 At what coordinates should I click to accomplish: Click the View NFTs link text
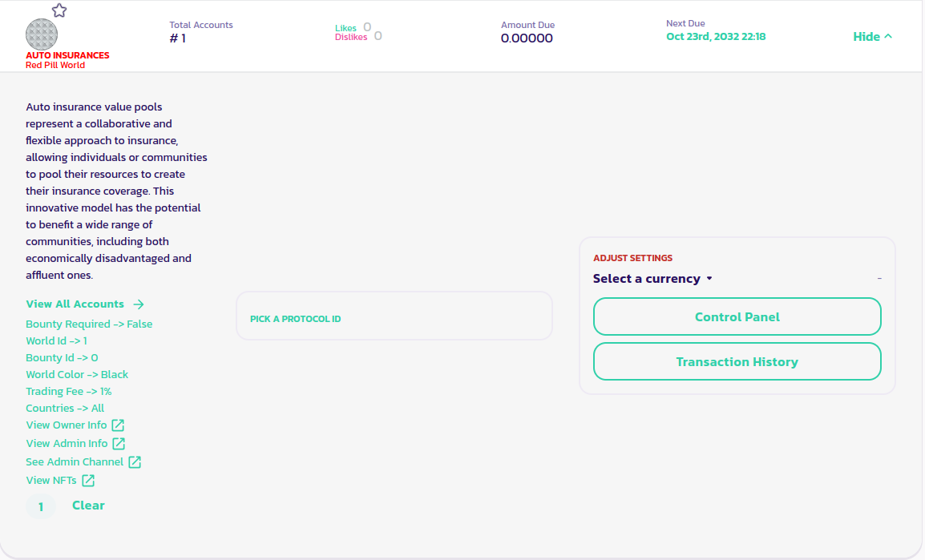pos(51,481)
